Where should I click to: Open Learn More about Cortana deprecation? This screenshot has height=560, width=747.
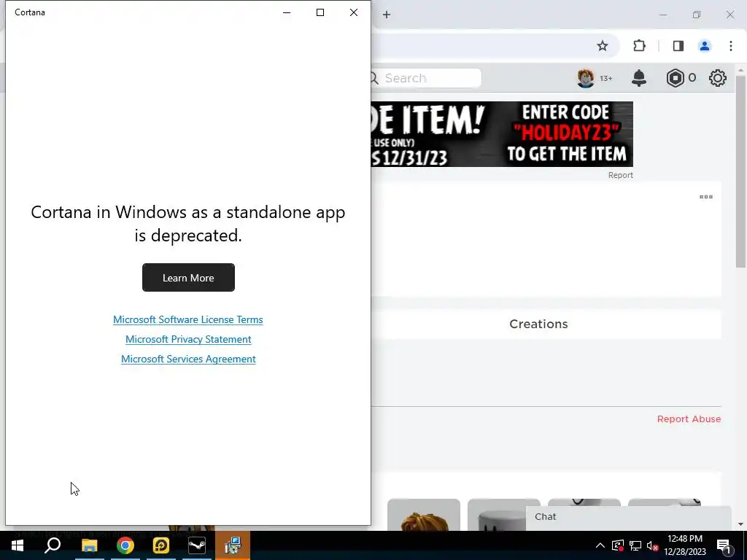(188, 278)
